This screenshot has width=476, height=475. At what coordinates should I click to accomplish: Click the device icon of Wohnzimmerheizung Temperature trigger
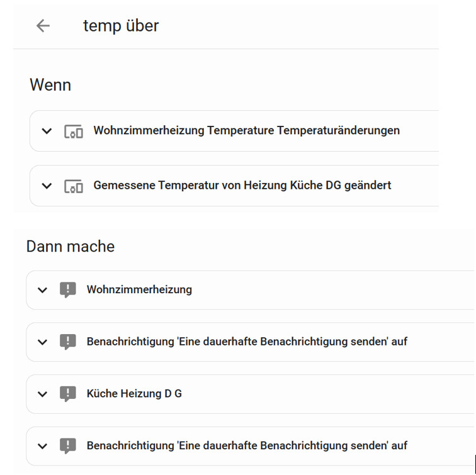tap(74, 131)
